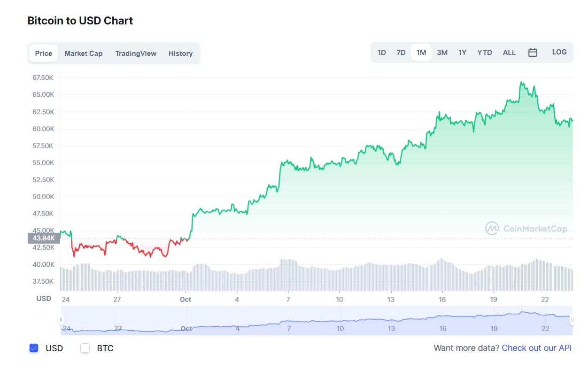Select the Price tab
588x371 pixels.
[44, 54]
